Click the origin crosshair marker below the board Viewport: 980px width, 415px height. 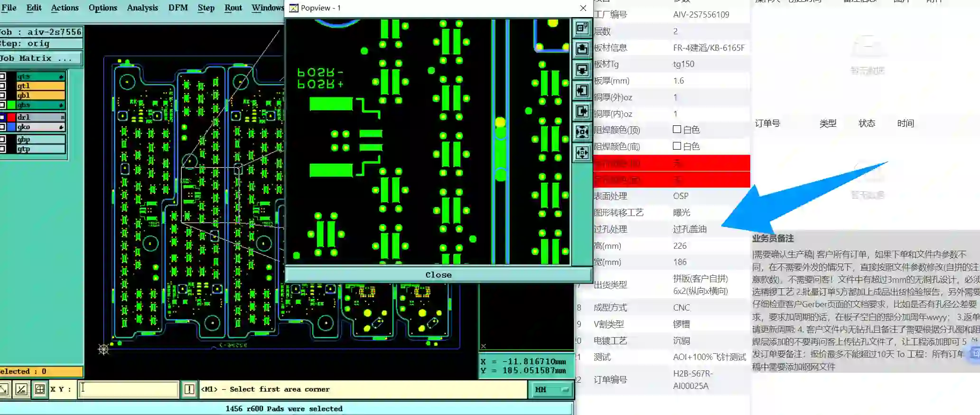tap(103, 350)
